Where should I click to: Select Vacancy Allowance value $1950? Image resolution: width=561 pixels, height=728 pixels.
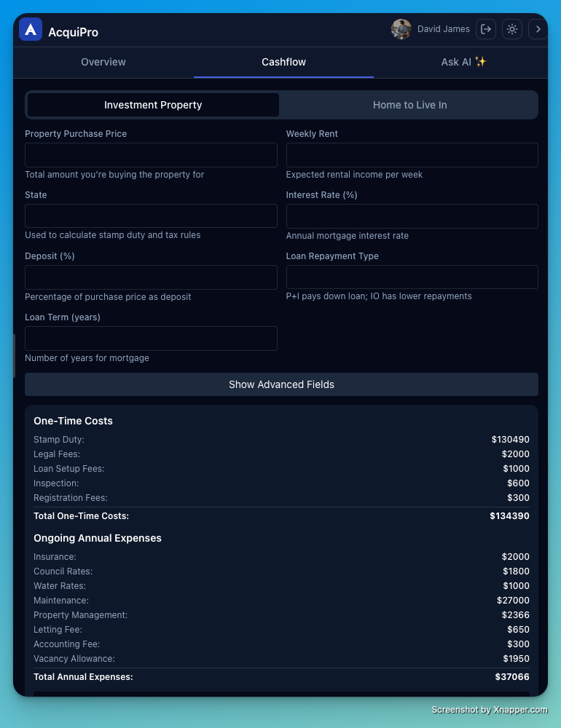[x=516, y=659]
